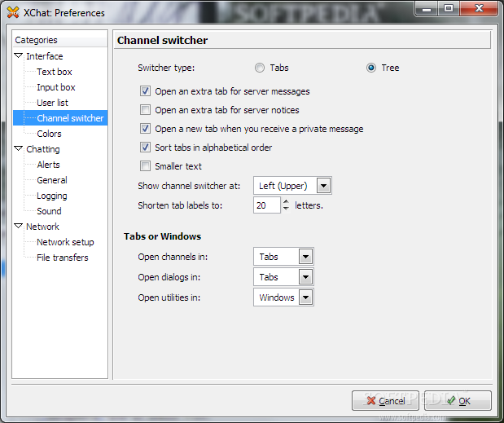Confirm preferences with OK button
Image resolution: width=504 pixels, height=423 pixels.
[458, 400]
